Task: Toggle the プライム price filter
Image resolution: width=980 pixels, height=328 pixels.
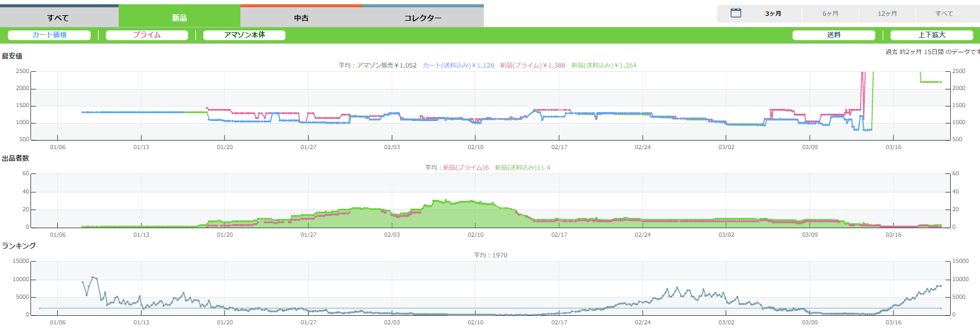Action: 147,35
